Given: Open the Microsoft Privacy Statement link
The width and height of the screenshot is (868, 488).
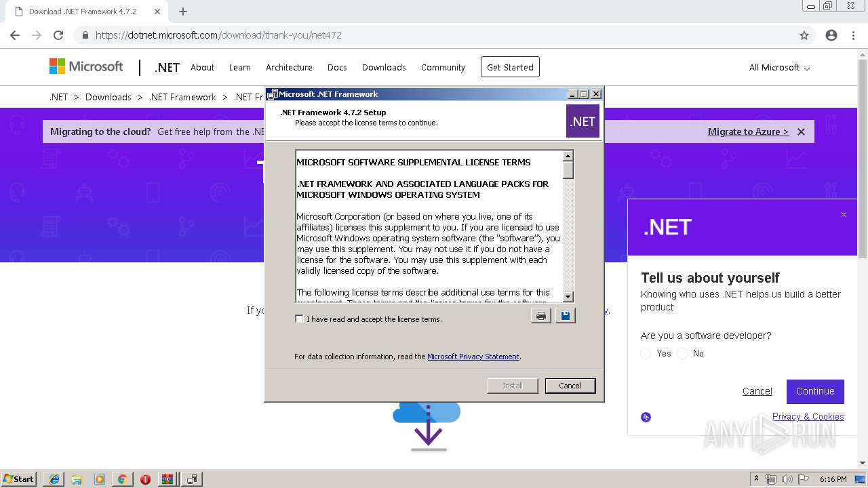Looking at the screenshot, I should click(473, 357).
